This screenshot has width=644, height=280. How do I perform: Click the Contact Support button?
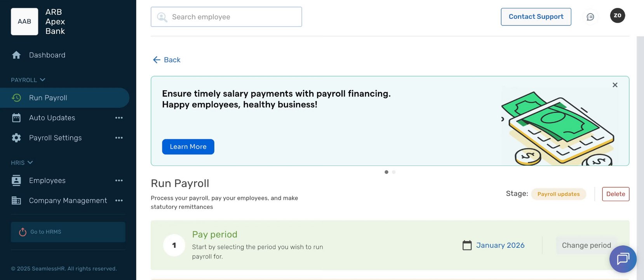coord(536,17)
